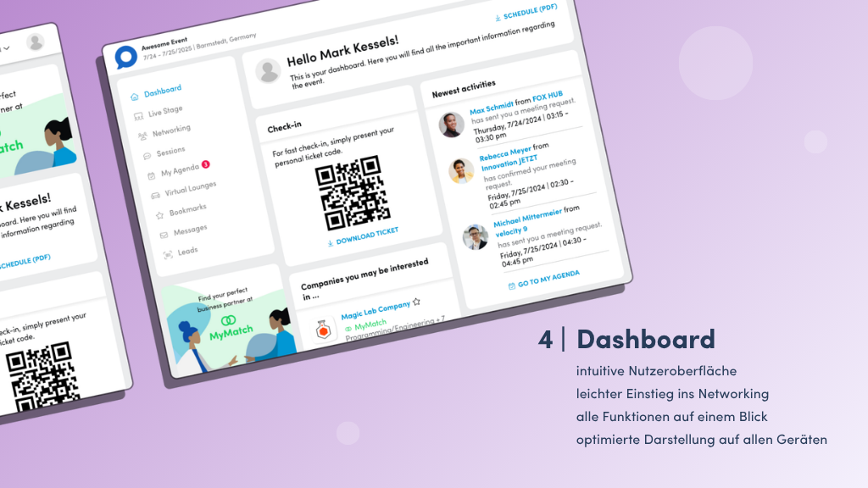Click the blue event logo icon
This screenshot has height=488, width=868.
point(126,57)
